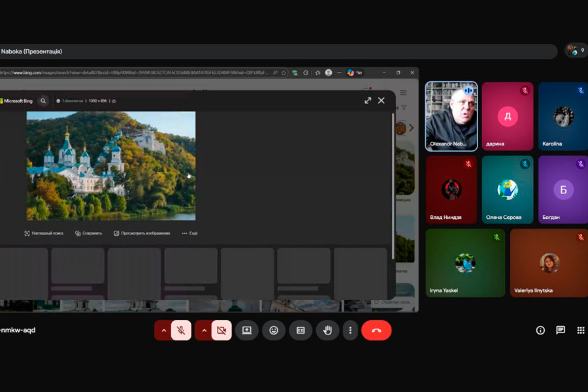Open the in-call chat panel
Viewport: 588px width, 392px height.
(x=561, y=331)
